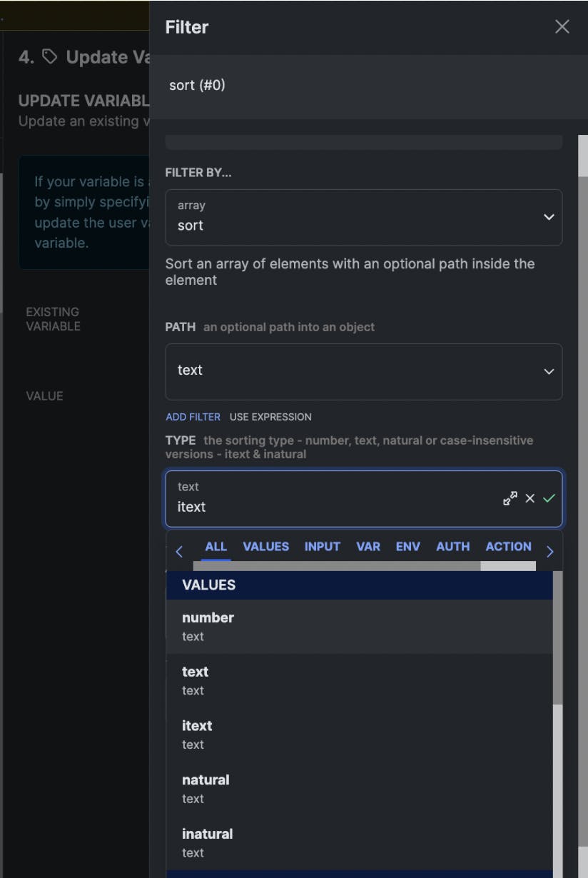Screen dimensions: 588x878
Task: Show the AUTH tab
Action: coord(452,547)
